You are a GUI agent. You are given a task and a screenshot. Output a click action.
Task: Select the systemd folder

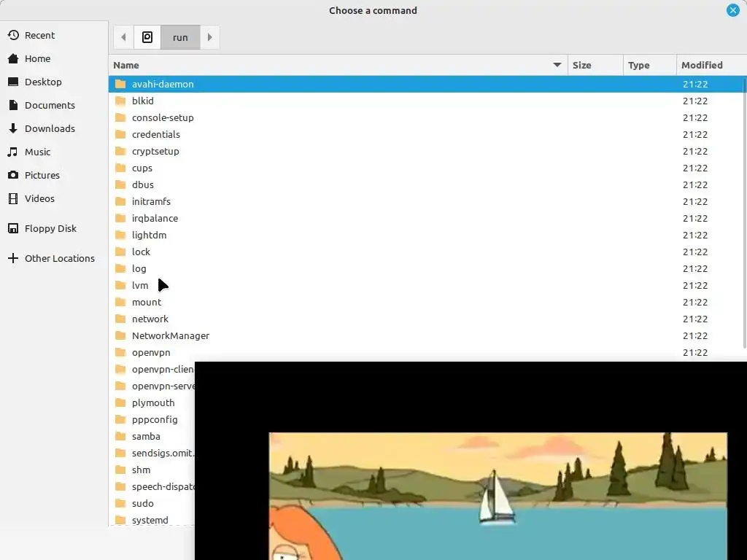tap(152, 520)
